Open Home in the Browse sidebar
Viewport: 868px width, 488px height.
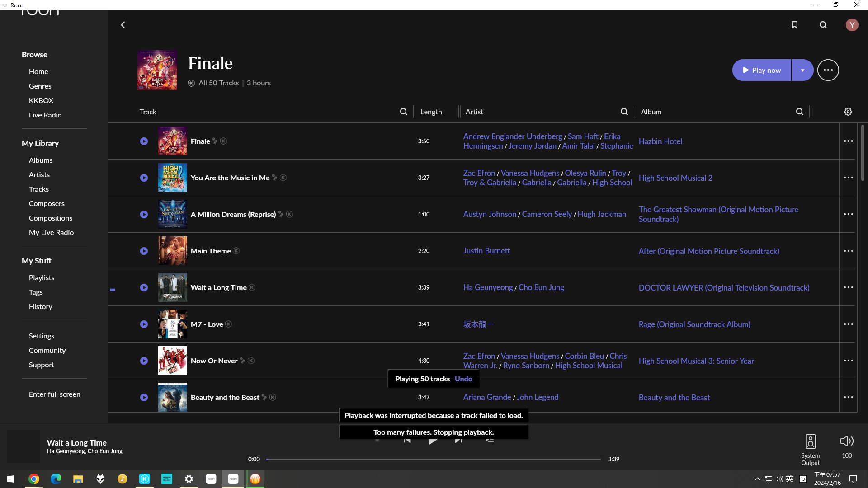38,71
